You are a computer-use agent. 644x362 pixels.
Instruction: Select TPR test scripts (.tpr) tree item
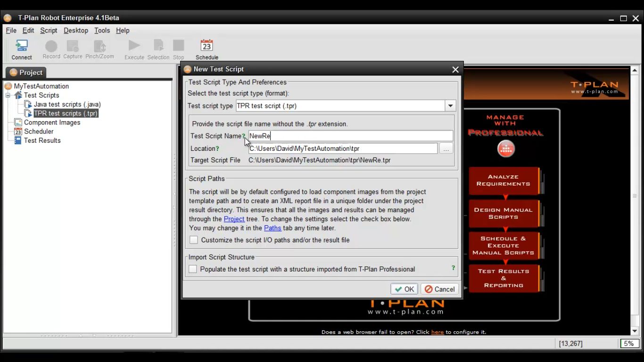click(66, 113)
